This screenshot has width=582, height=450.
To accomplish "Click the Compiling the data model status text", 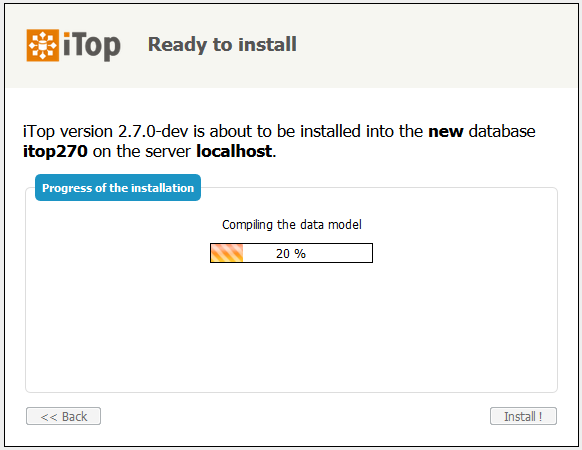I will pyautogui.click(x=292, y=225).
